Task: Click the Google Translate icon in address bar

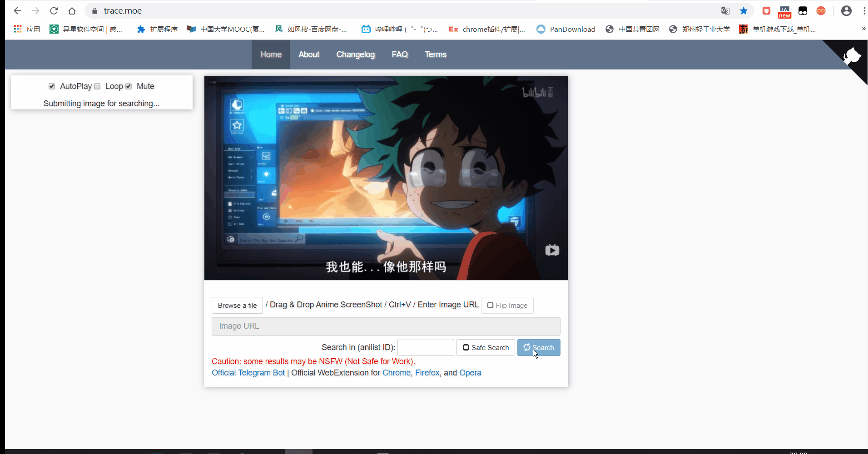Action: [x=725, y=10]
